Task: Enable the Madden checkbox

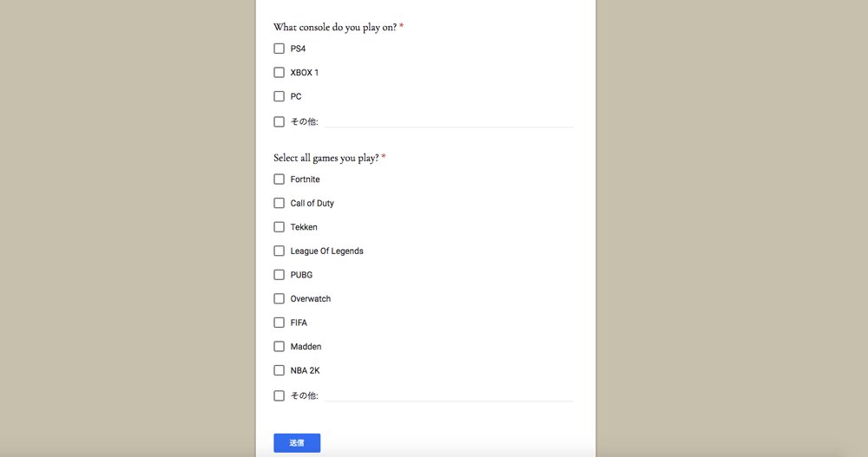Action: point(279,346)
